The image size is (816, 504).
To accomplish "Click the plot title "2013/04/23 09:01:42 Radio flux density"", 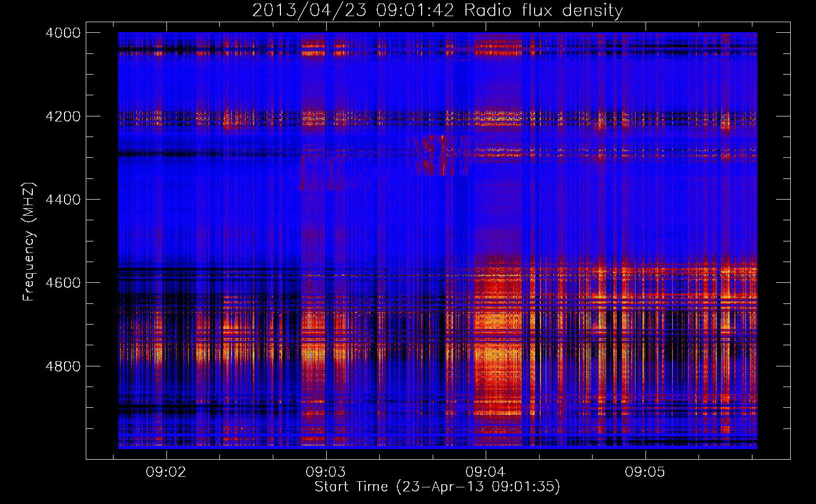I will point(437,11).
